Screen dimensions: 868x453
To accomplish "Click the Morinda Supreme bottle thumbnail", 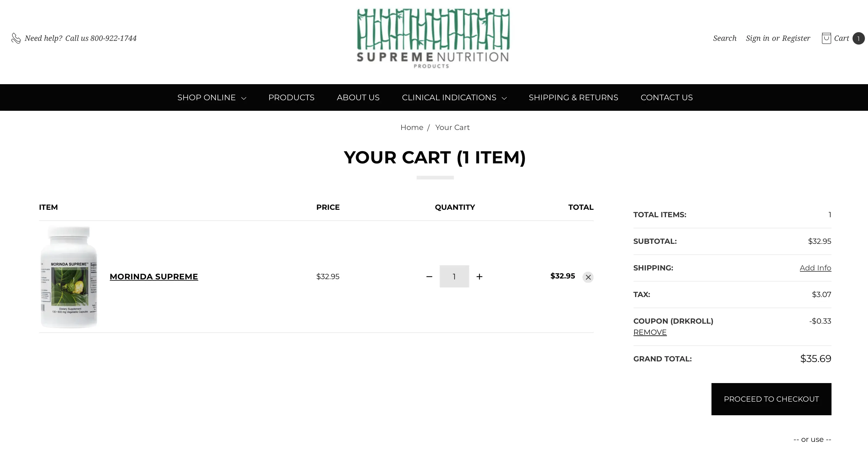I will [x=69, y=277].
